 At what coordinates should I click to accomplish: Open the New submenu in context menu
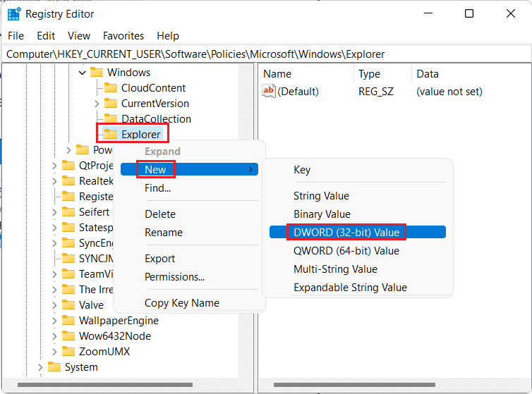[189, 169]
